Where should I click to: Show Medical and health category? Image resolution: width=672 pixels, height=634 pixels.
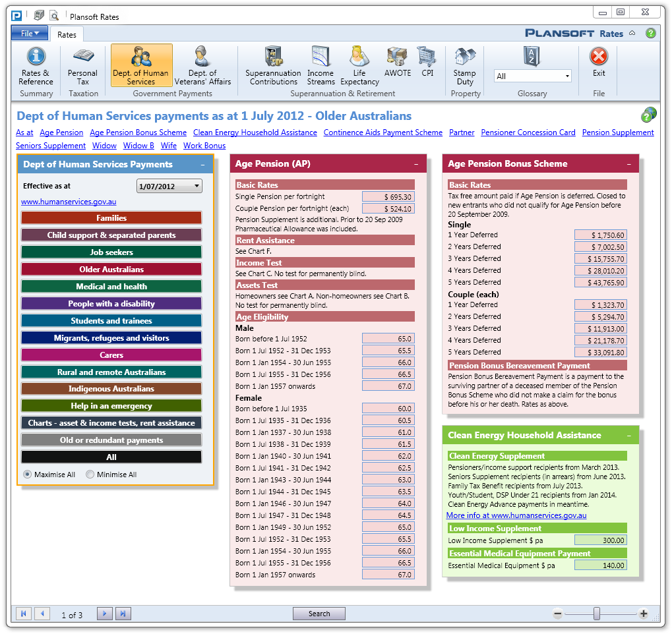tap(111, 286)
